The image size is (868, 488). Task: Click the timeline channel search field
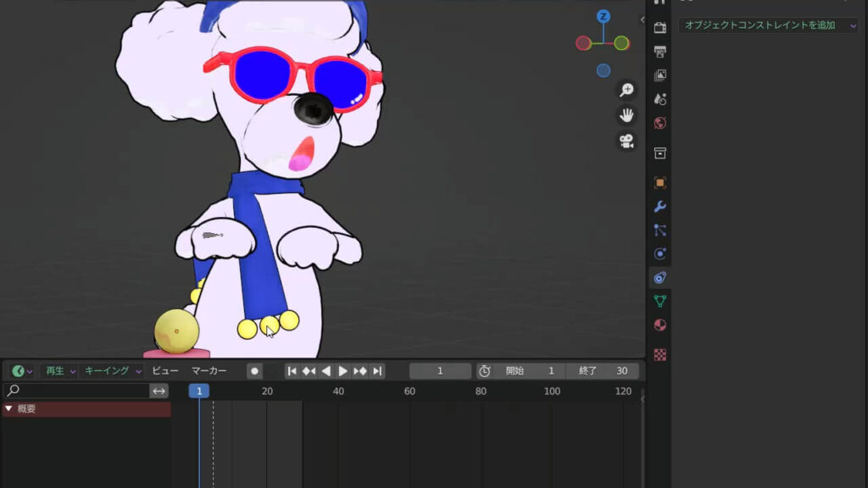pos(77,391)
